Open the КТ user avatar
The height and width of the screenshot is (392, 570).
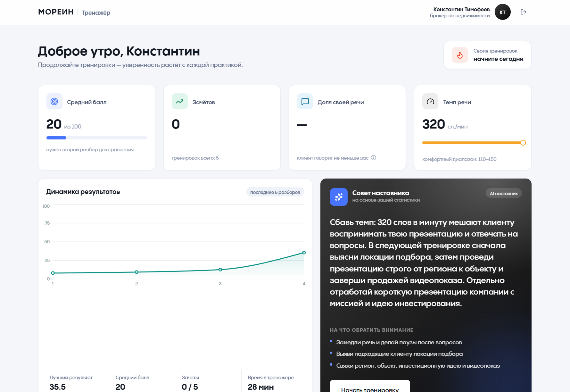click(x=502, y=12)
